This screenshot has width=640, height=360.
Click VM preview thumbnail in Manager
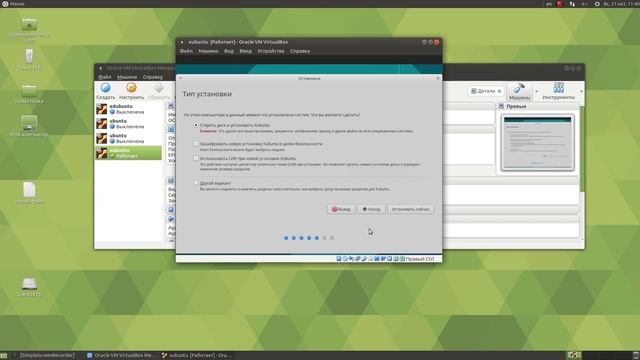click(537, 142)
